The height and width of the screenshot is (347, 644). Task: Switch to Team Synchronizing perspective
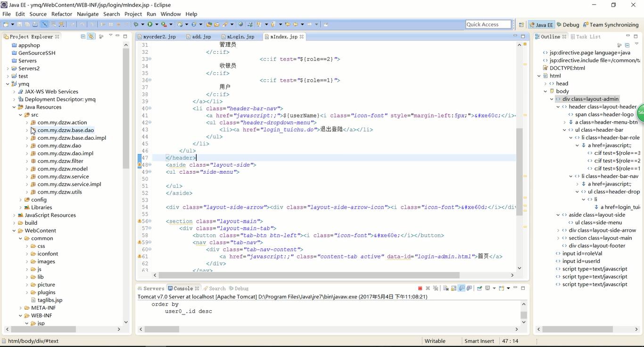611,25
